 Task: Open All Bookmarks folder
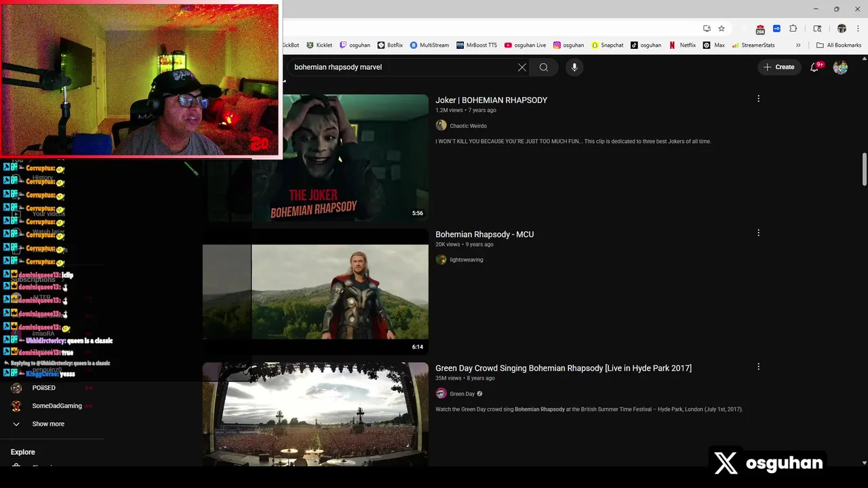point(839,45)
